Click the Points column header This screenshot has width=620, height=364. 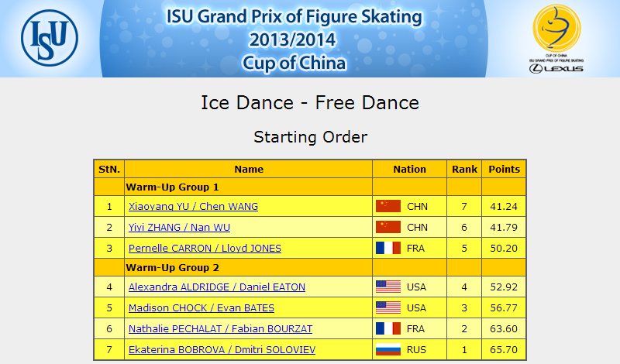point(505,169)
